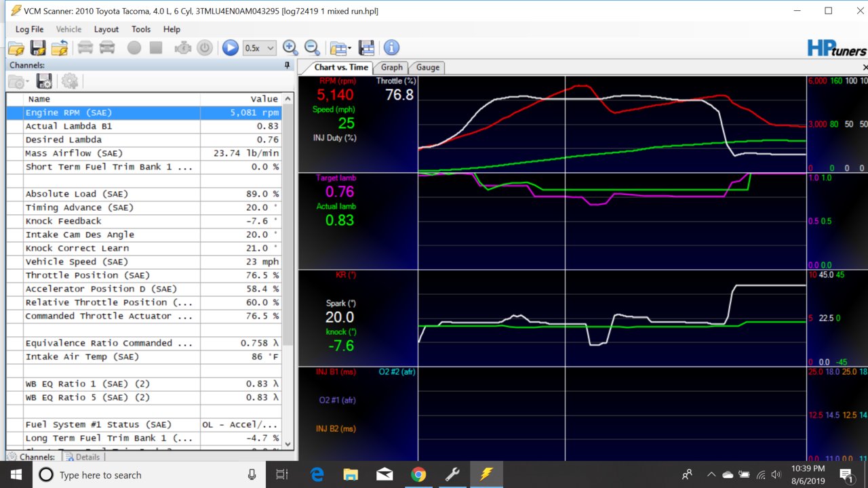The image size is (868, 488).
Task: Click the Spark (°) chart legend label
Action: coord(340,303)
